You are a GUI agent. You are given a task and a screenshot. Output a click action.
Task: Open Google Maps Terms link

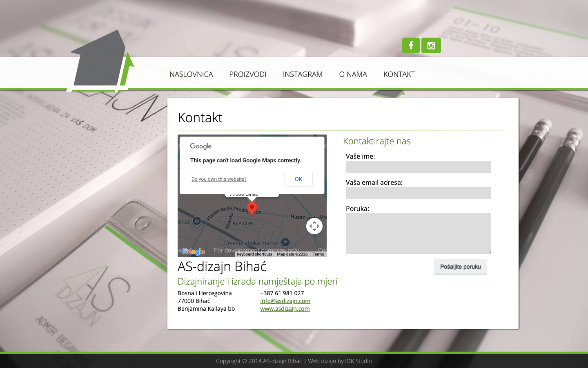point(318,254)
